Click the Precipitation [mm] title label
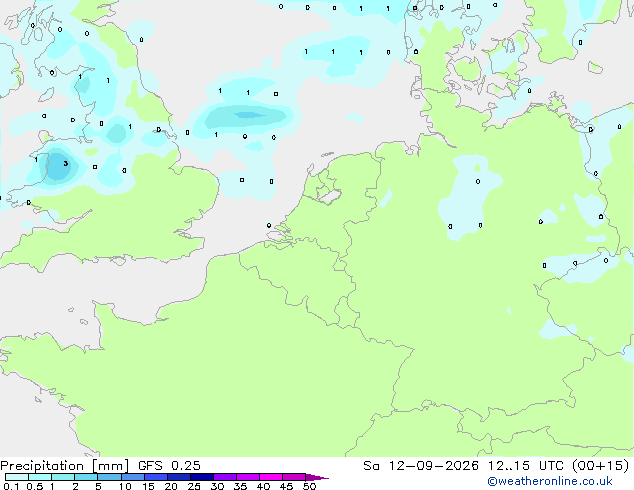The height and width of the screenshot is (490, 634). [x=64, y=466]
